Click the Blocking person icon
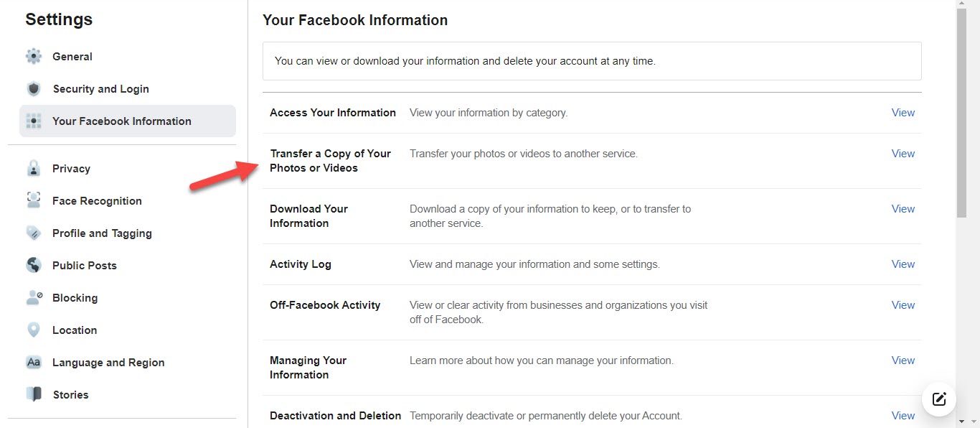 pos(34,298)
